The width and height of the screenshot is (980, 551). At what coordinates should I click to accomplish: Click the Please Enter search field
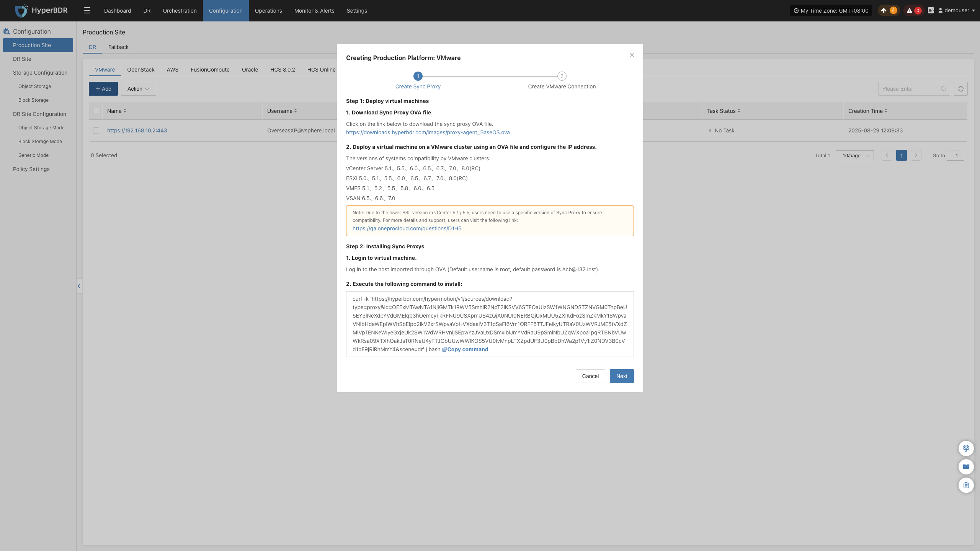coord(914,89)
